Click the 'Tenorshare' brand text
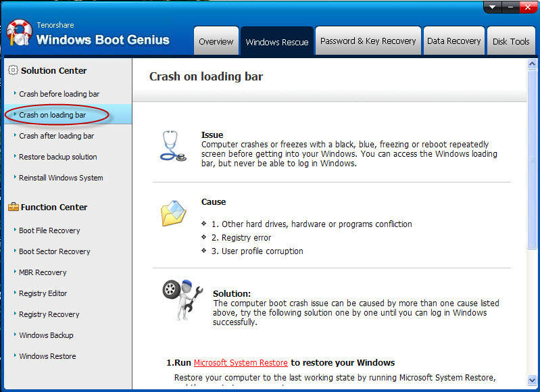This screenshot has height=392, width=540. [x=55, y=25]
